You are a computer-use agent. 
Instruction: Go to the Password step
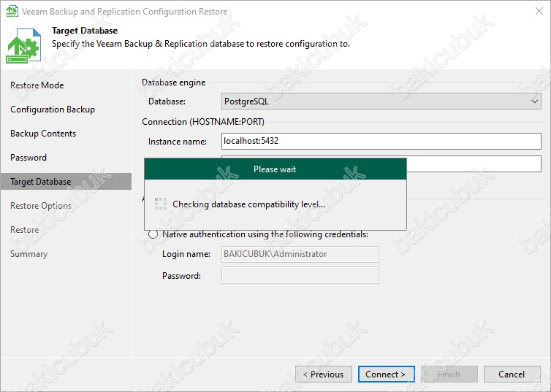click(x=28, y=158)
